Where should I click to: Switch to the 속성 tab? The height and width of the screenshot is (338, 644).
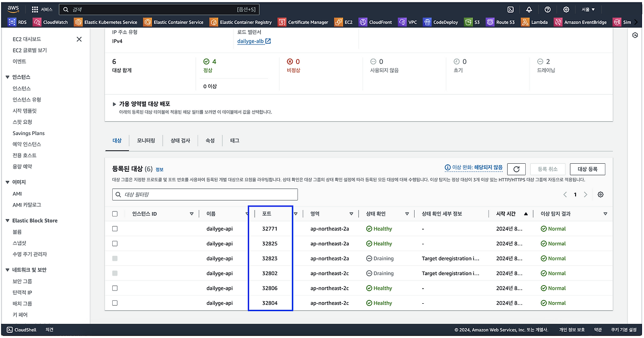[210, 141]
